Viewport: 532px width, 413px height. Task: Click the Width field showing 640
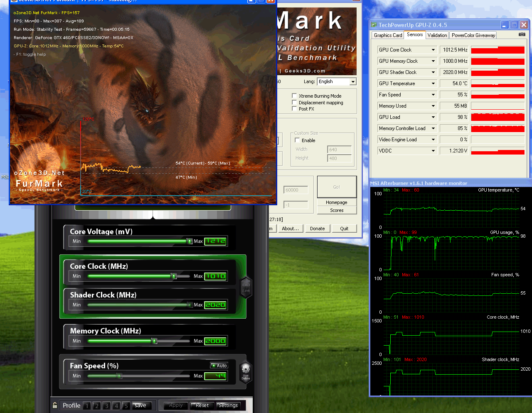click(339, 150)
